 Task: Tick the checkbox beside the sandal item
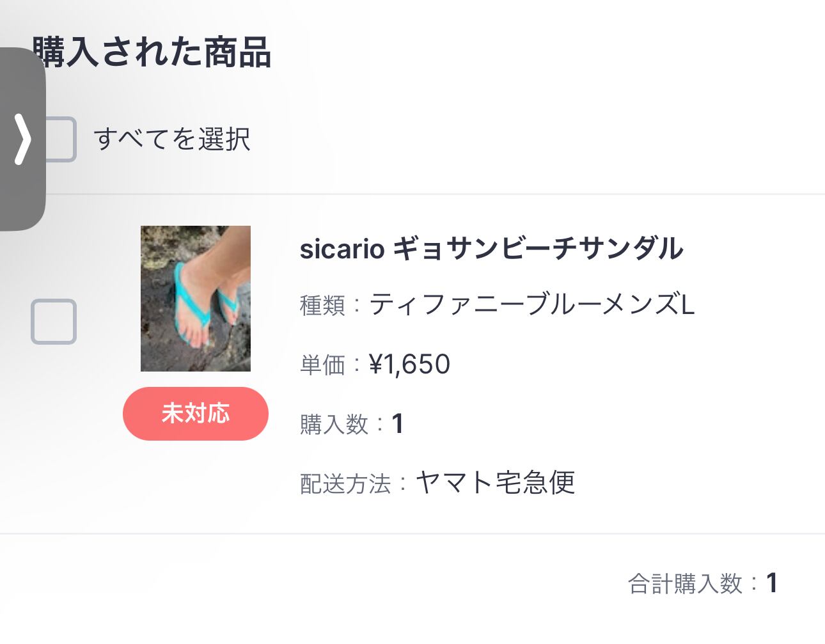pos(54,322)
